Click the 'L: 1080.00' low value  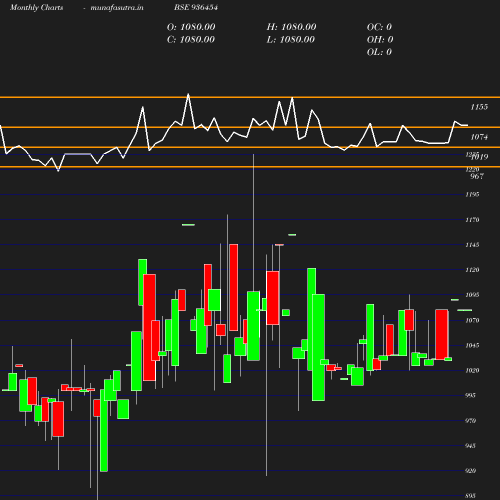click(291, 39)
